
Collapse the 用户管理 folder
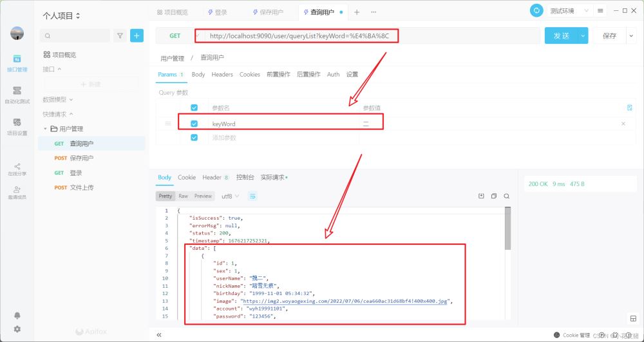[45, 129]
